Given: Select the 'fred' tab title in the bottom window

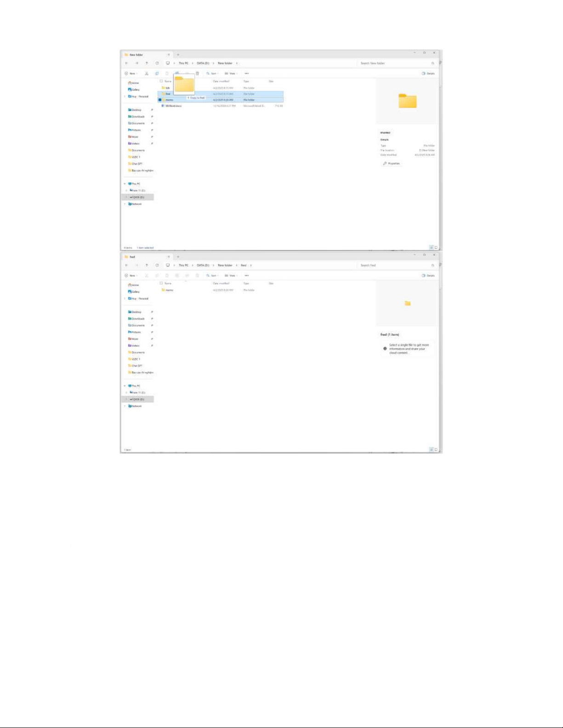Looking at the screenshot, I should pos(132,257).
